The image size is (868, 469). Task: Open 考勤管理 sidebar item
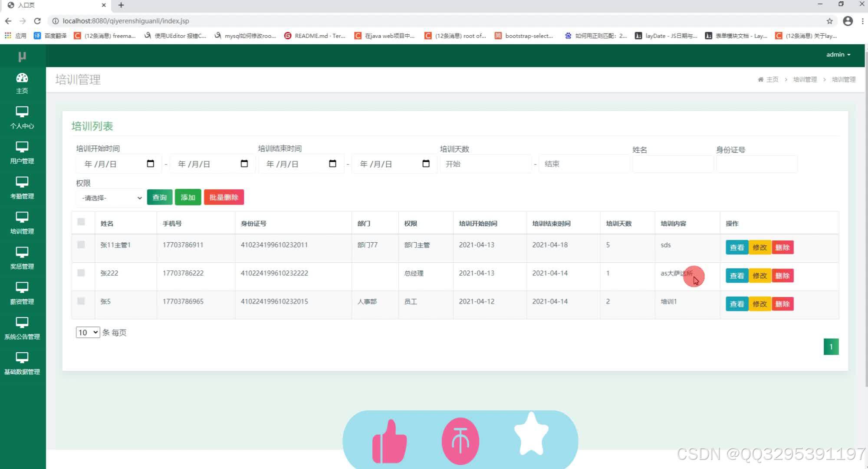pyautogui.click(x=22, y=188)
